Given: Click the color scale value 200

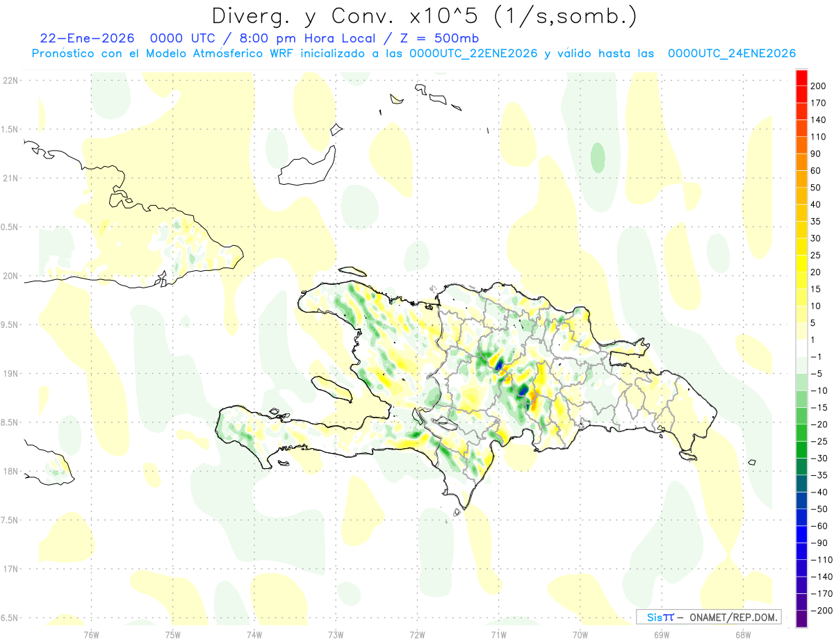Looking at the screenshot, I should (x=818, y=85).
